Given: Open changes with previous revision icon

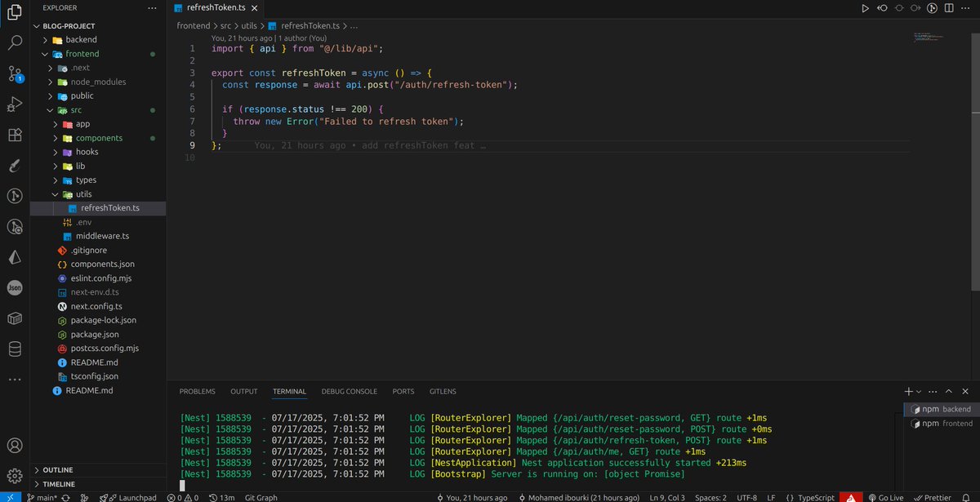Looking at the screenshot, I should [x=882, y=8].
